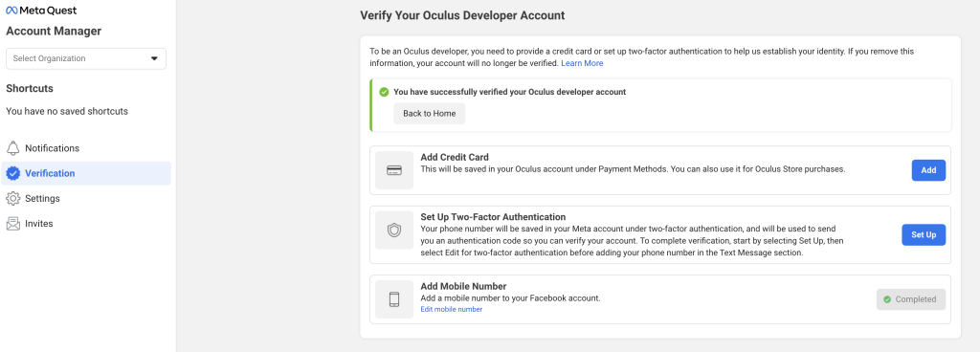The width and height of the screenshot is (980, 352).
Task: Click the Account Manager heading
Action: coord(54,32)
